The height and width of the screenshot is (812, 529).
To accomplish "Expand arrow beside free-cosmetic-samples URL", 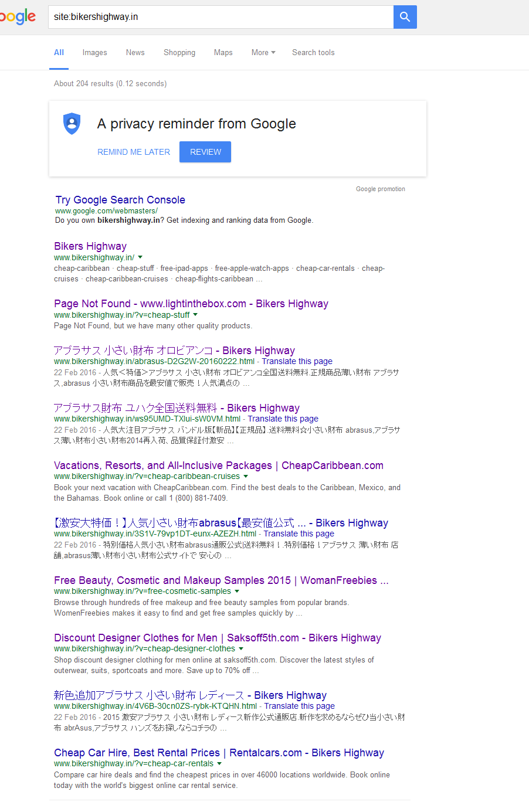I will point(237,591).
